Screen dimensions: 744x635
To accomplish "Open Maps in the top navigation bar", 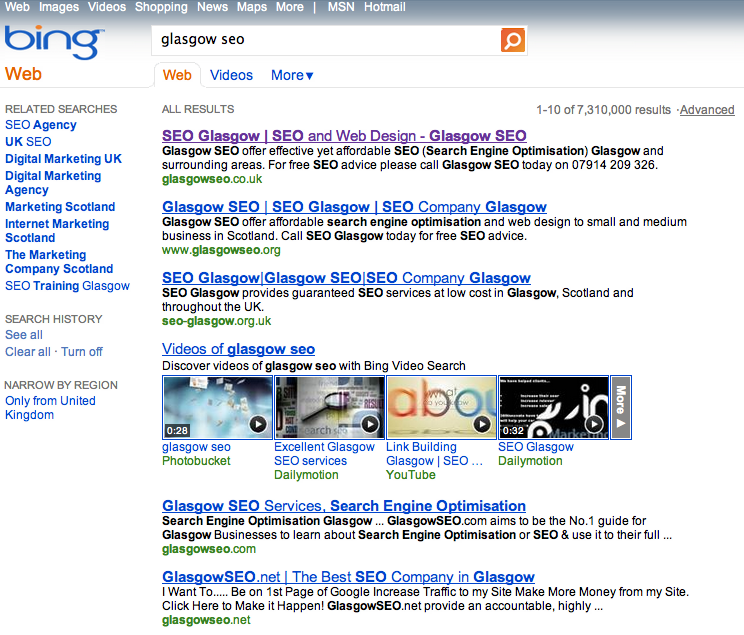I will [x=252, y=7].
